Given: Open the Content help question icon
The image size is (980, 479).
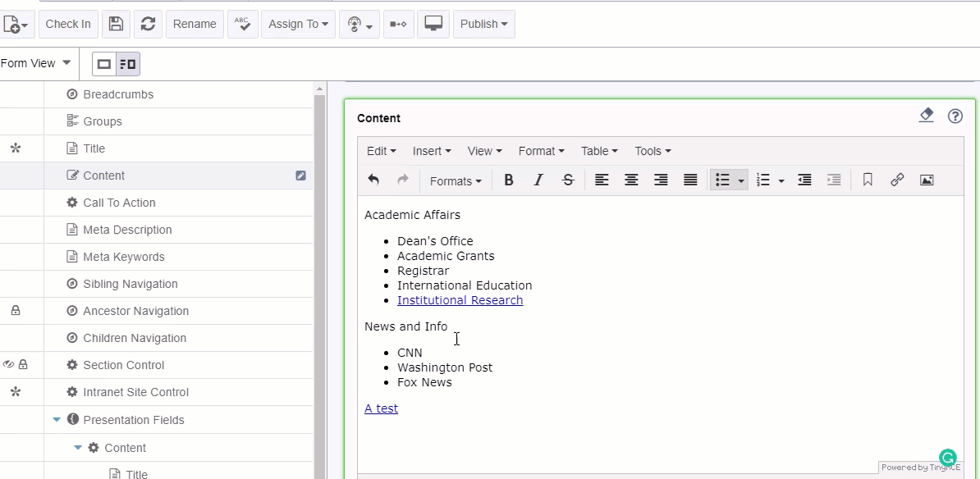Looking at the screenshot, I should point(955,116).
